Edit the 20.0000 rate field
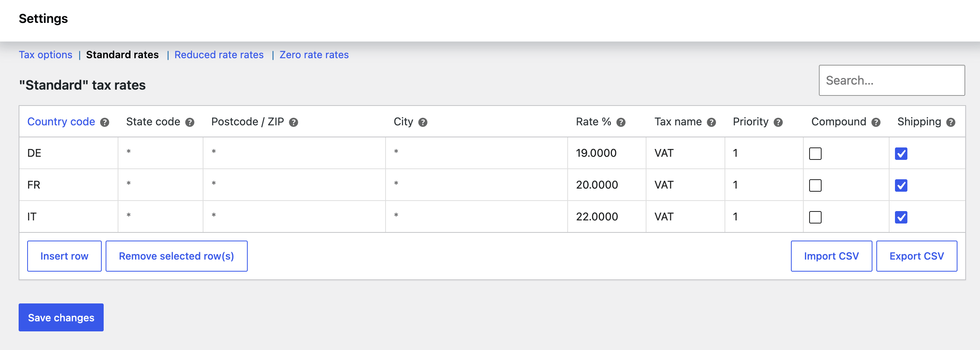The height and width of the screenshot is (350, 980). tap(607, 185)
